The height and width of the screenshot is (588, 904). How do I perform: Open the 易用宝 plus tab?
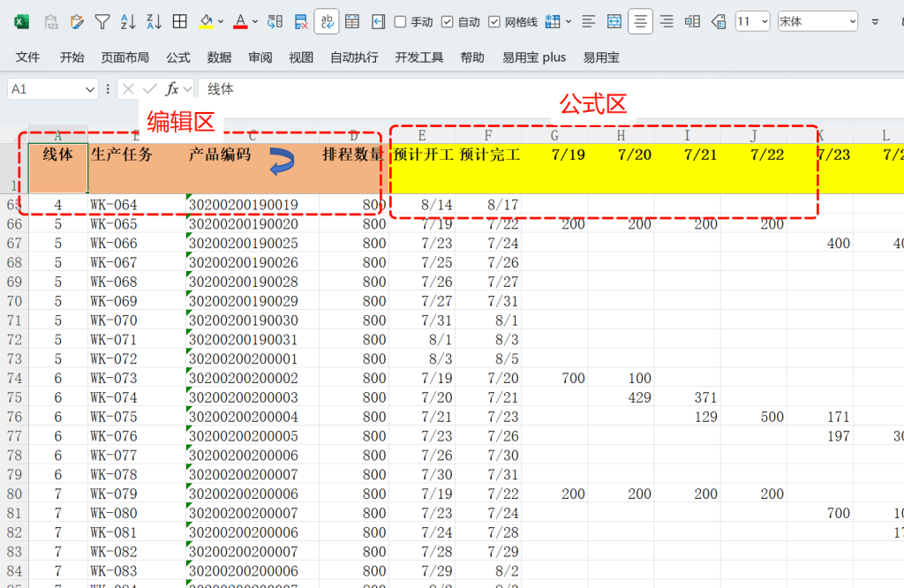pyautogui.click(x=534, y=57)
